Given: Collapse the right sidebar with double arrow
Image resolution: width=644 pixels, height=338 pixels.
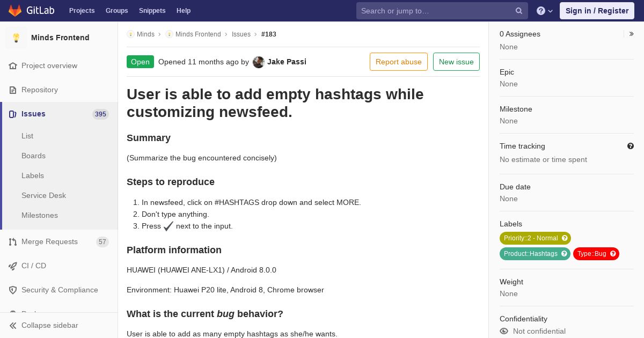Looking at the screenshot, I should point(632,34).
